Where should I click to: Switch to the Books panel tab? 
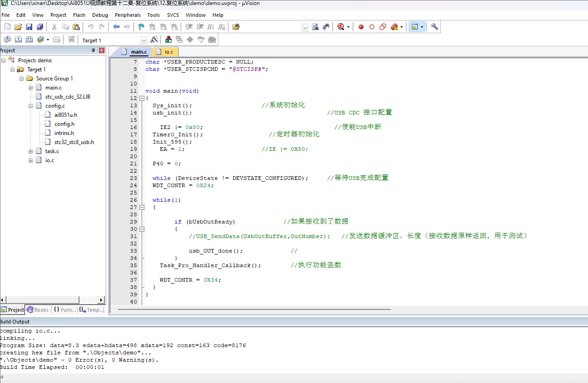coord(38,310)
